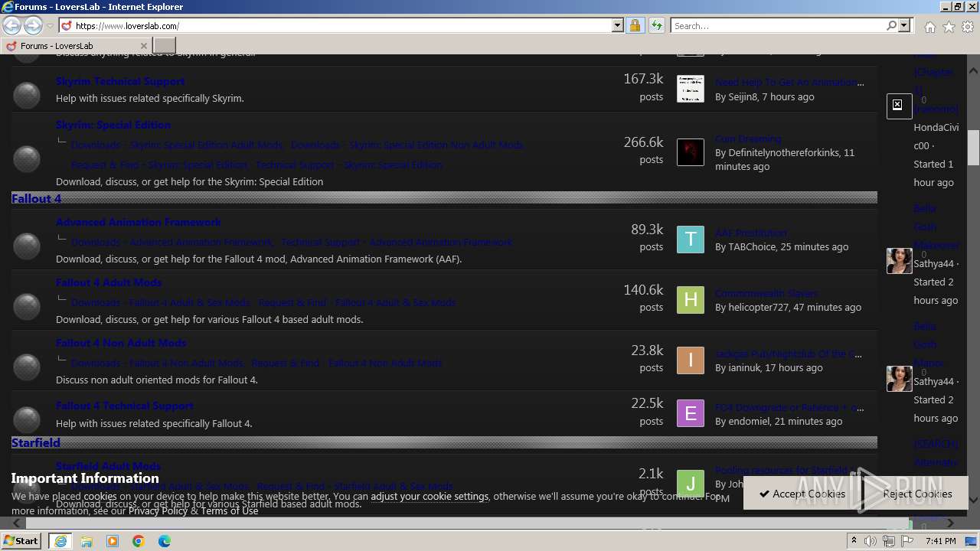Open Cum Dreaming latest post link
The image size is (980, 551).
(748, 139)
